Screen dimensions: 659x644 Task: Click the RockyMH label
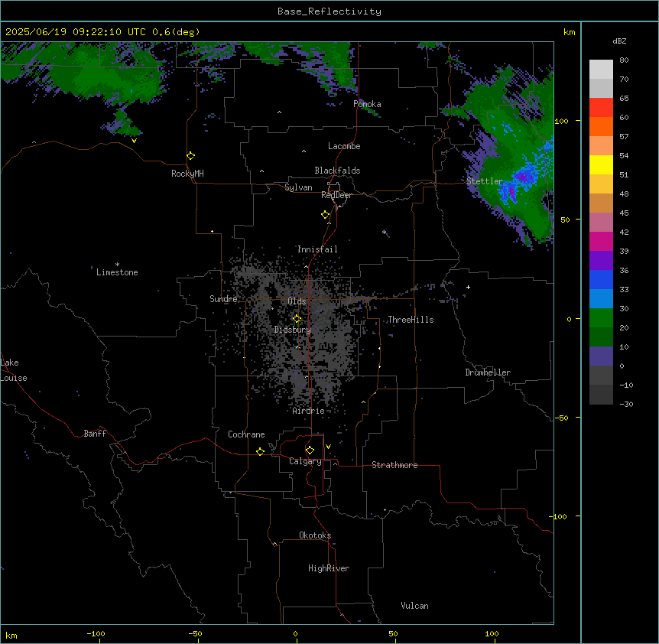[187, 174]
